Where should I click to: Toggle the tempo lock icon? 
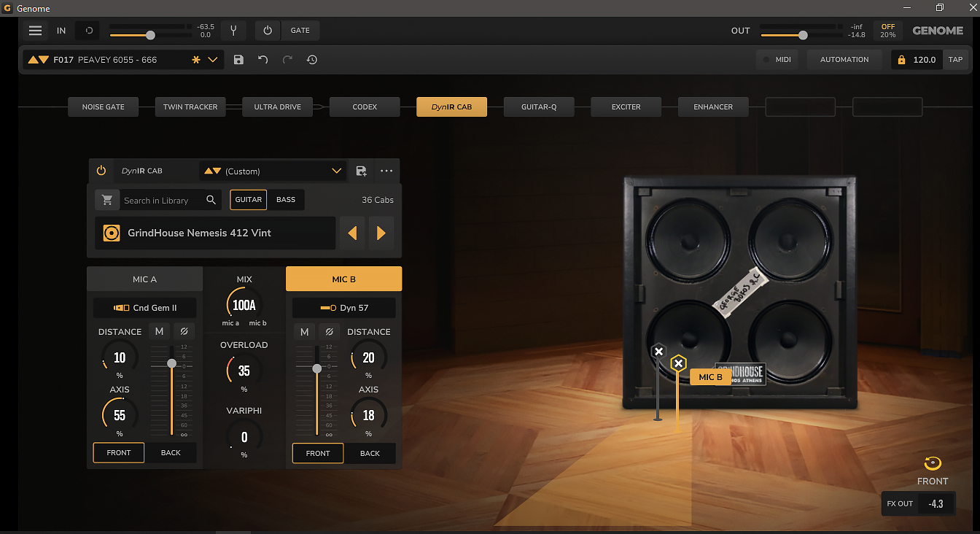coord(901,60)
